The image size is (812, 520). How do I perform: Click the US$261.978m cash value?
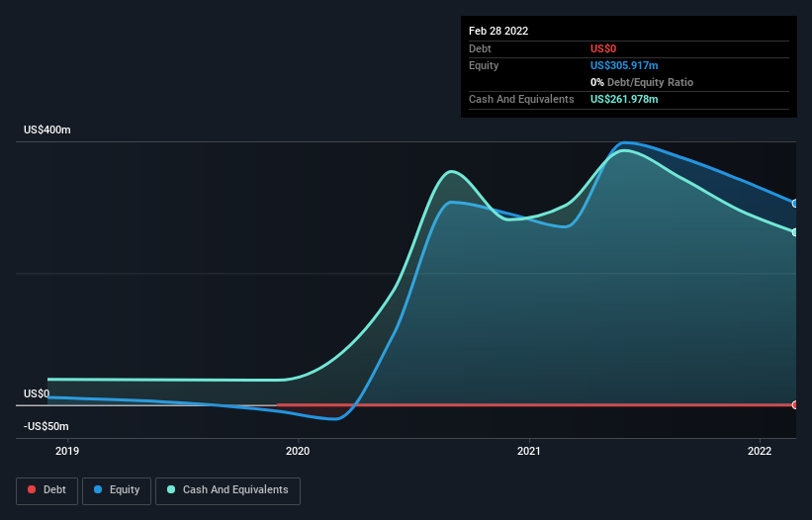[624, 99]
